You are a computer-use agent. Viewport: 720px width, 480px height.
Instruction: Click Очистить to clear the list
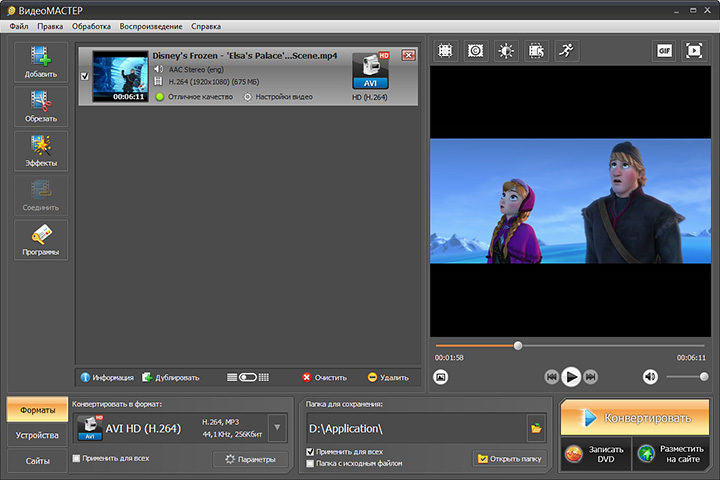(325, 378)
